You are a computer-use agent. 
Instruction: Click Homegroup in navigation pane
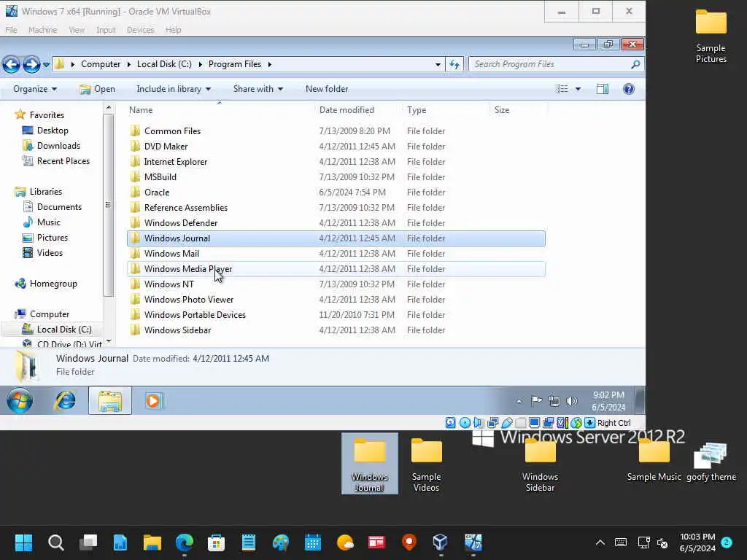point(46,284)
